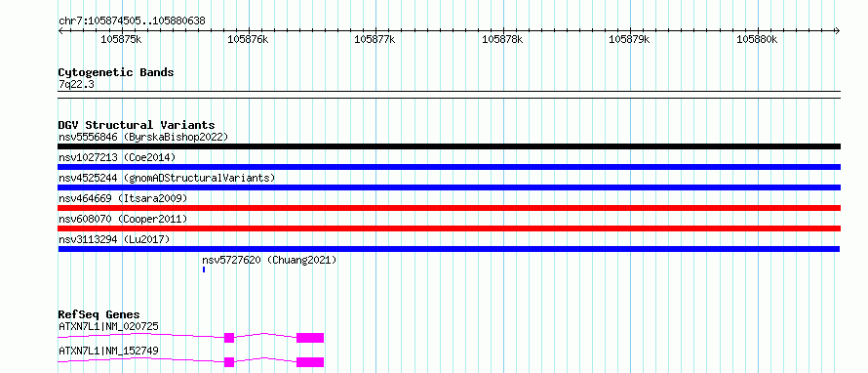This screenshot has width=868, height=373.
Task: Click the 105880k ruler tick label
Action: click(757, 39)
